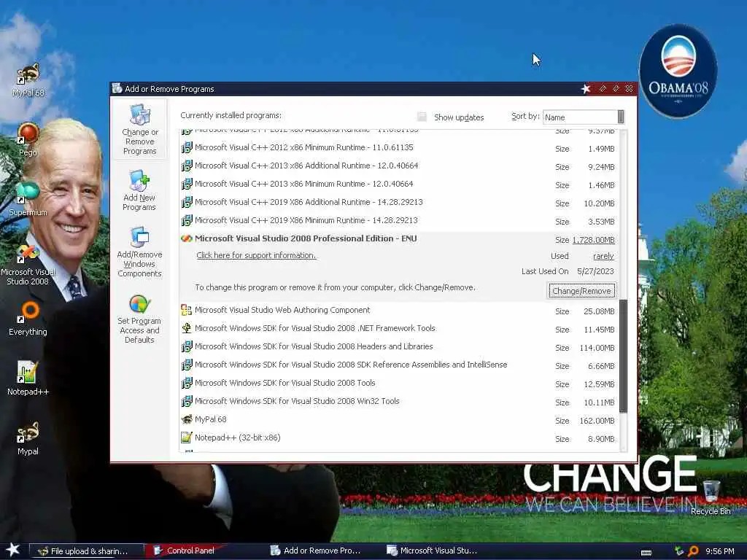This screenshot has width=747, height=560.
Task: Open the Everything search shortcut
Action: click(x=28, y=318)
